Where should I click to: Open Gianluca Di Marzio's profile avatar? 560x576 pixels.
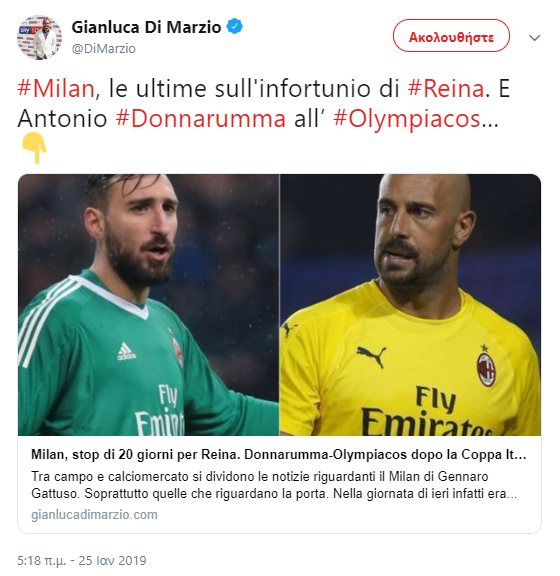coord(39,37)
